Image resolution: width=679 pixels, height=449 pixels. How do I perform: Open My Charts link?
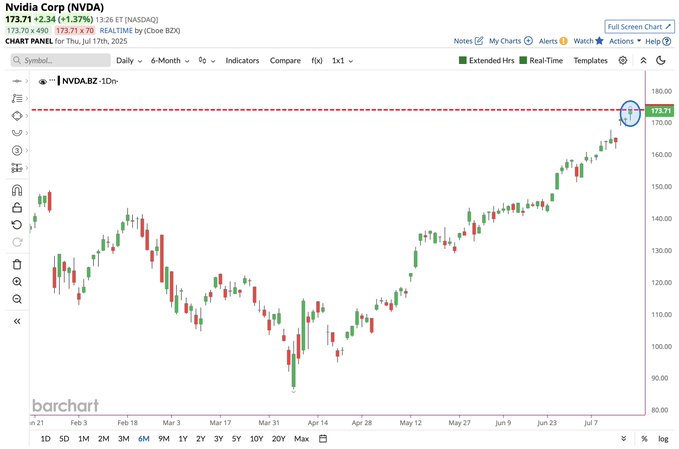[x=511, y=41]
